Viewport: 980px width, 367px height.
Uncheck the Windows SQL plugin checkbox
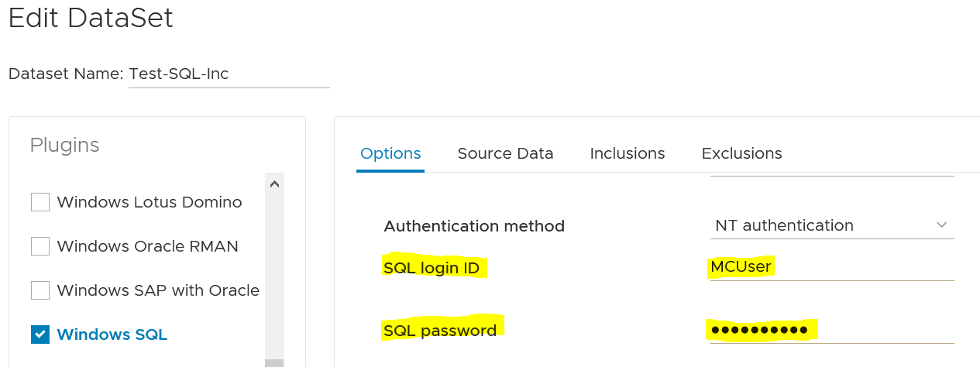[x=40, y=334]
